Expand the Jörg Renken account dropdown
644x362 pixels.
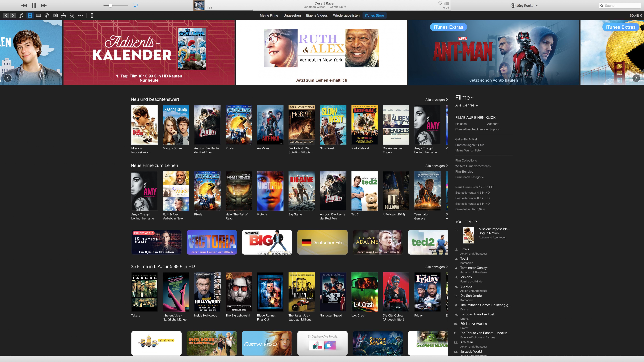(524, 5)
